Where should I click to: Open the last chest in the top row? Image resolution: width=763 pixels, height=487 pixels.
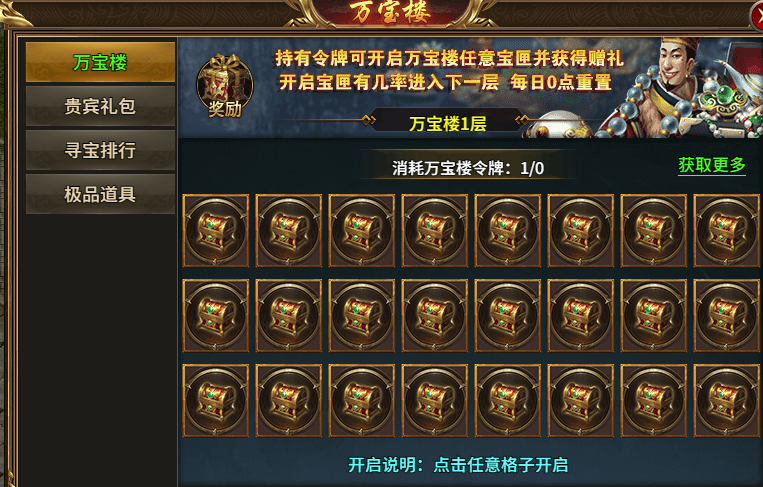point(727,231)
